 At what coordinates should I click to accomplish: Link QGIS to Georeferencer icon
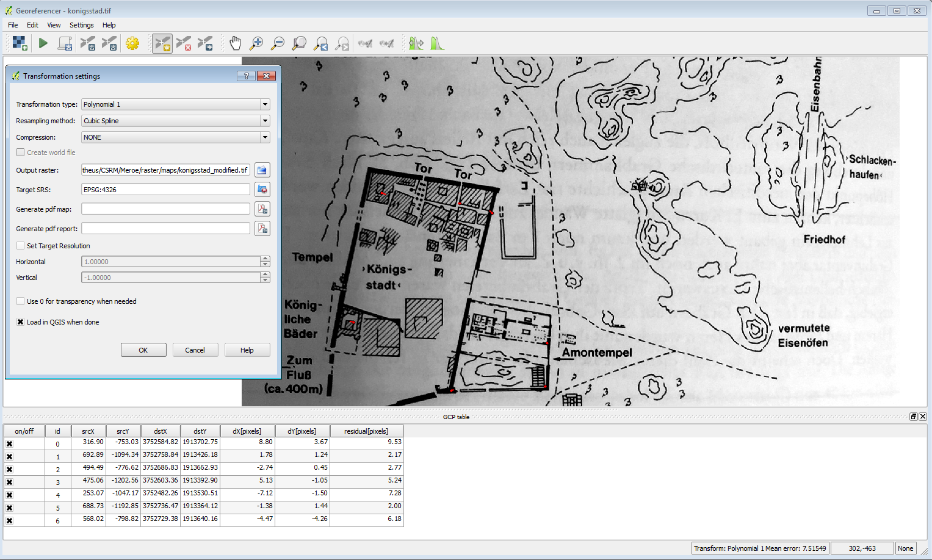coord(387,43)
